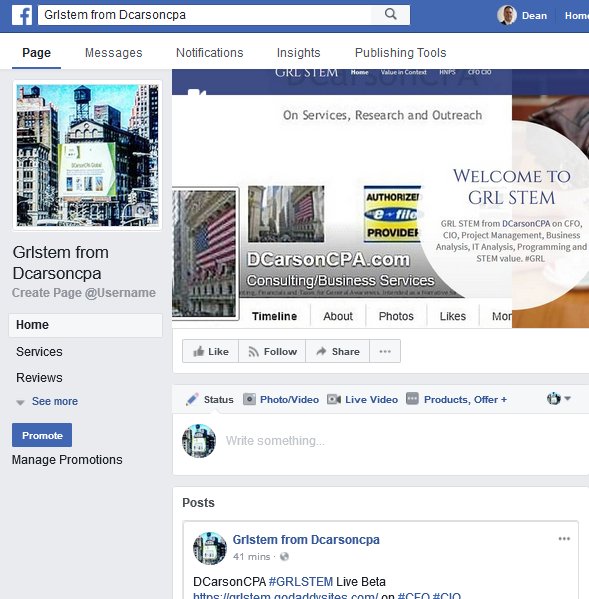The width and height of the screenshot is (589, 599).
Task: Click the Live Video camcorder icon
Action: [x=334, y=399]
